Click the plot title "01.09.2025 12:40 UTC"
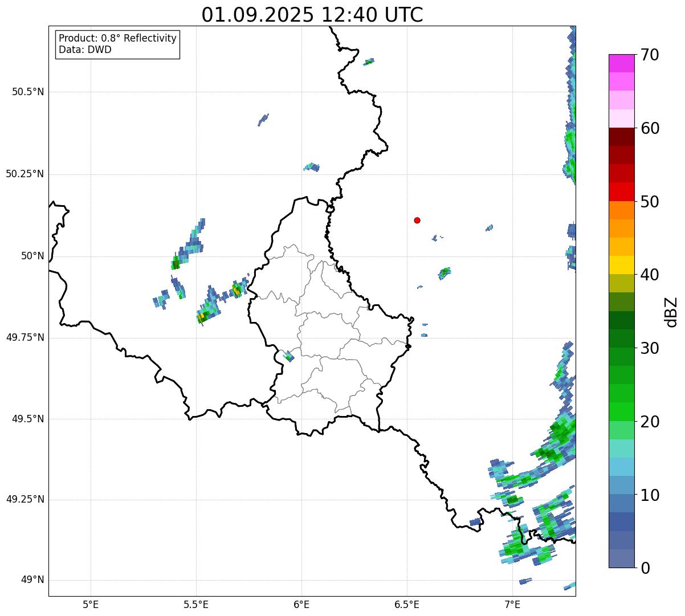The width and height of the screenshot is (685, 616). click(x=312, y=15)
